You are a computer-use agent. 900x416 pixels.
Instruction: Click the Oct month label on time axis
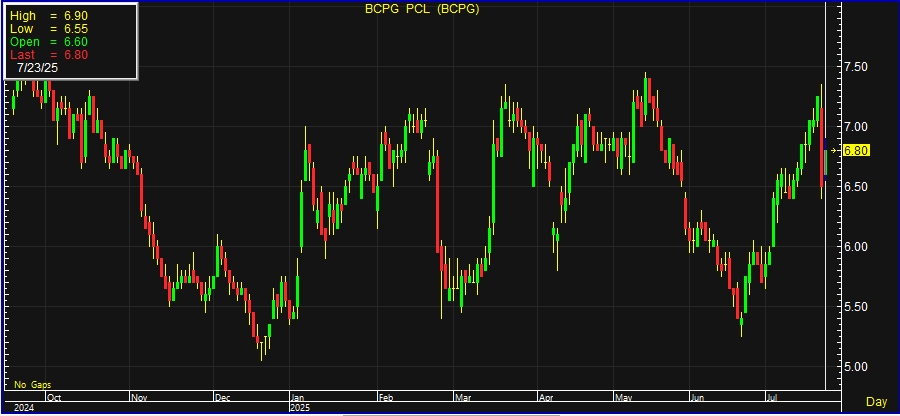54,396
